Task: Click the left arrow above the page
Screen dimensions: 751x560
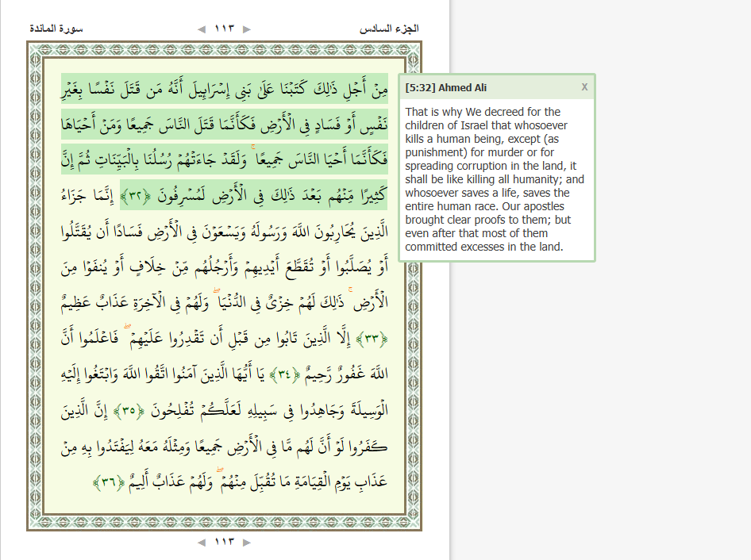Action: [x=202, y=29]
